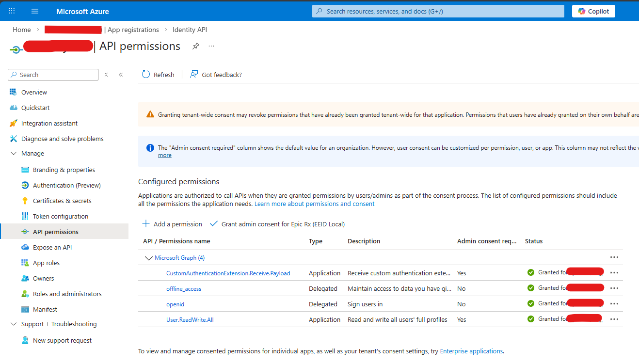Grant admin consent for Epic Rx (EEID Local)
The height and width of the screenshot is (364, 639).
coord(277,224)
